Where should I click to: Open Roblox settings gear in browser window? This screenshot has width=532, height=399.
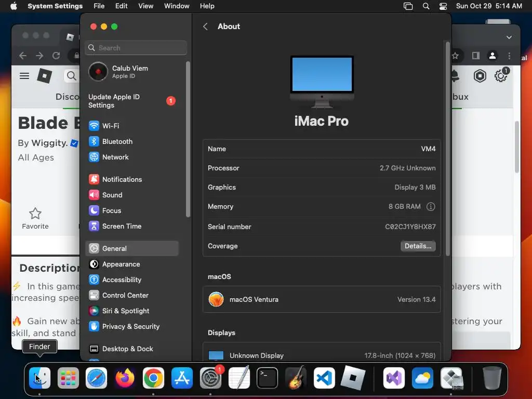pos(501,76)
